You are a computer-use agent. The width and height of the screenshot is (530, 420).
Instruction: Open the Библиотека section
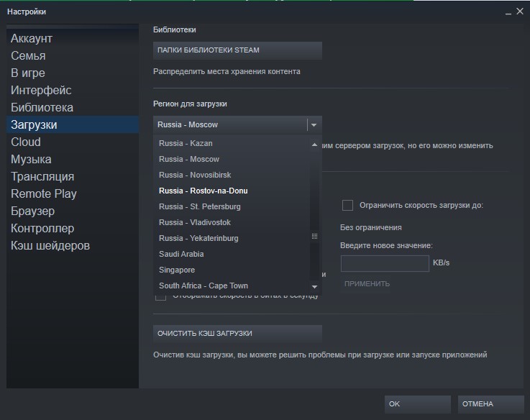point(73,107)
